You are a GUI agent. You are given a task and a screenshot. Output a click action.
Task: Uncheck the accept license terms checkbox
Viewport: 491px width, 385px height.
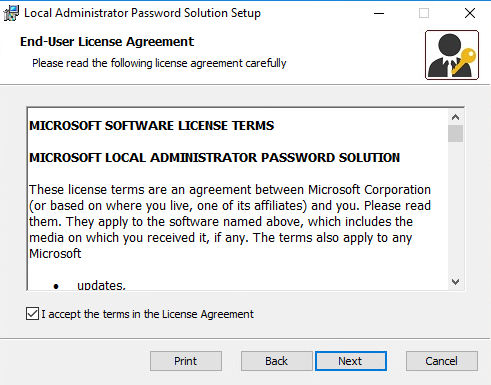pos(32,314)
